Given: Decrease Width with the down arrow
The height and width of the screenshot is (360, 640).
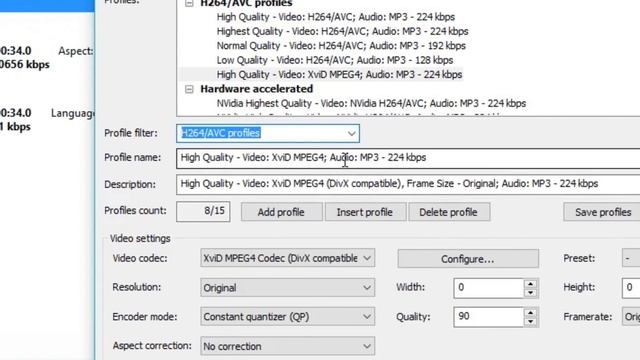Looking at the screenshot, I should [x=530, y=293].
